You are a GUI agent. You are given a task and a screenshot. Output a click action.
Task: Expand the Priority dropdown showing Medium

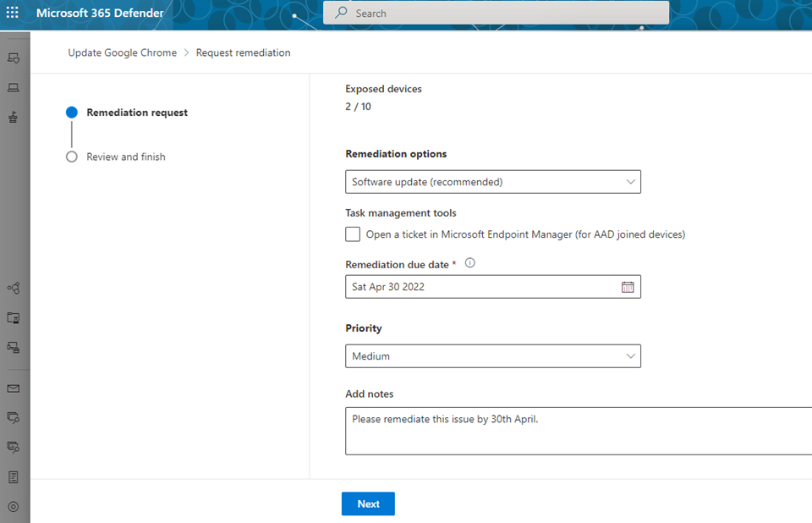[x=493, y=355]
